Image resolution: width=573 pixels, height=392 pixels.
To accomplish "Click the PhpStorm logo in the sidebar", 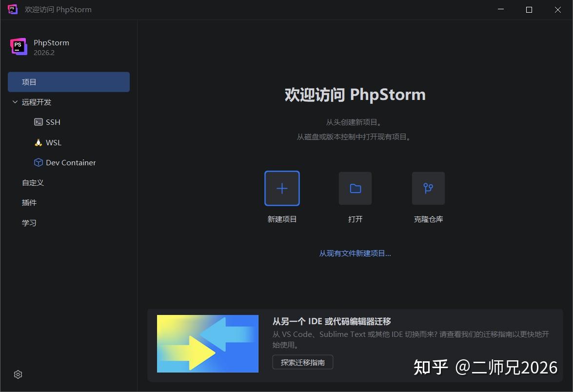I will point(19,47).
